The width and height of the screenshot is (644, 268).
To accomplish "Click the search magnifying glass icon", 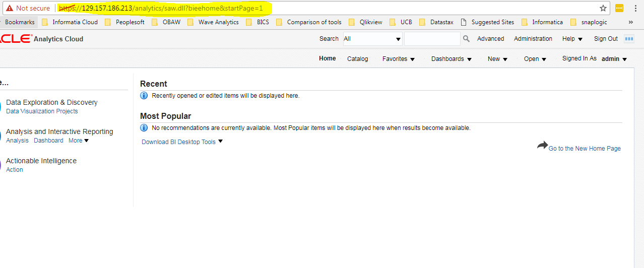I will click(x=466, y=39).
